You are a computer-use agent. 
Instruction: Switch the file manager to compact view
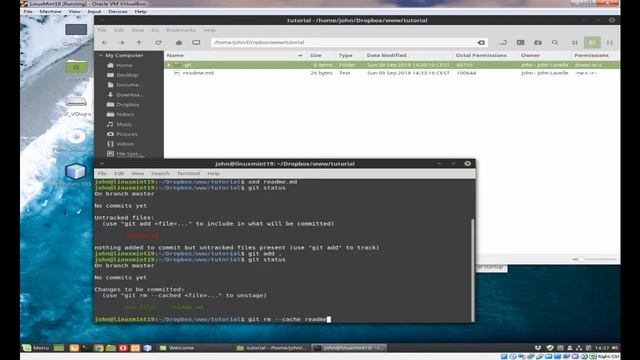point(610,42)
